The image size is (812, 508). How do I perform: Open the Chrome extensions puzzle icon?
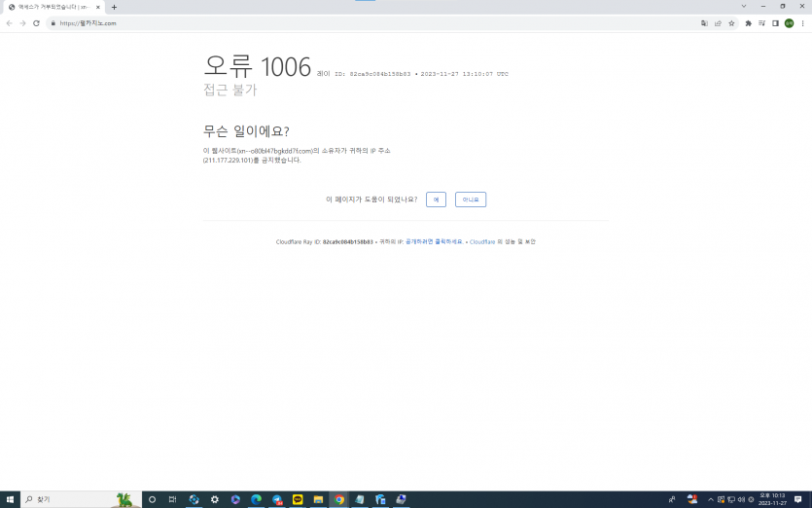coord(748,23)
